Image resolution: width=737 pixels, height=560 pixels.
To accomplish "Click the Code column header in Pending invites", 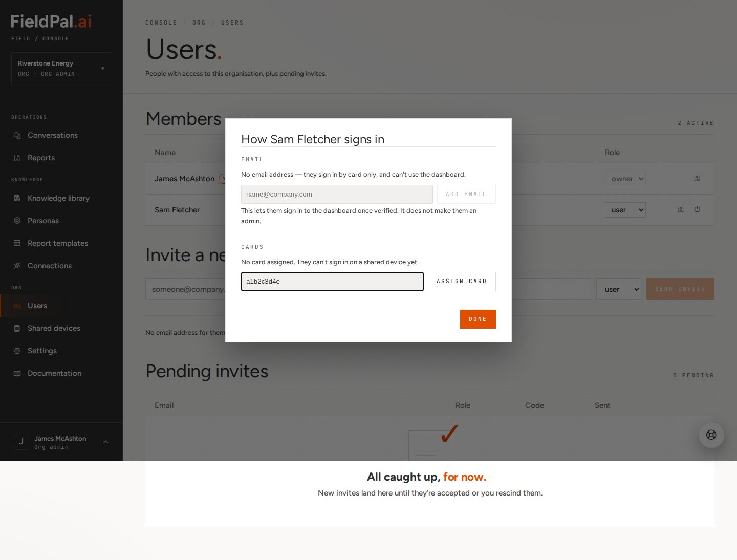I will tap(534, 405).
